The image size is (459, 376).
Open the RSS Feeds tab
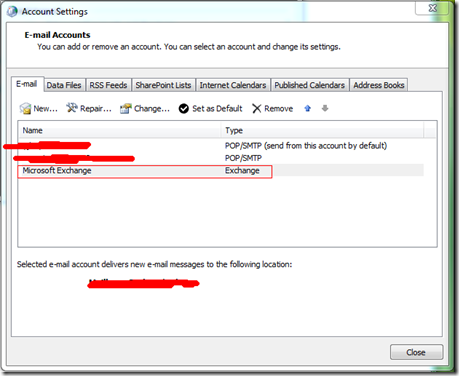[108, 85]
